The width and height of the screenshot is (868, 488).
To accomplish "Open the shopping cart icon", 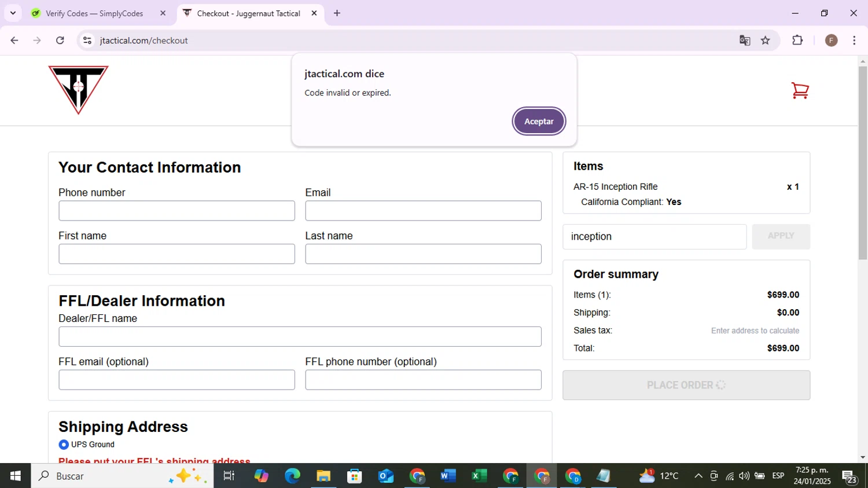I will (800, 90).
